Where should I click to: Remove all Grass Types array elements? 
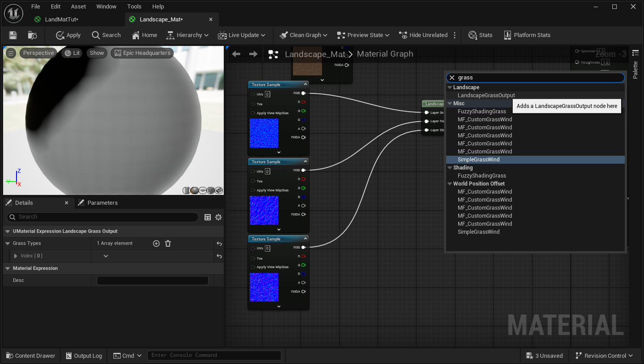click(x=168, y=244)
